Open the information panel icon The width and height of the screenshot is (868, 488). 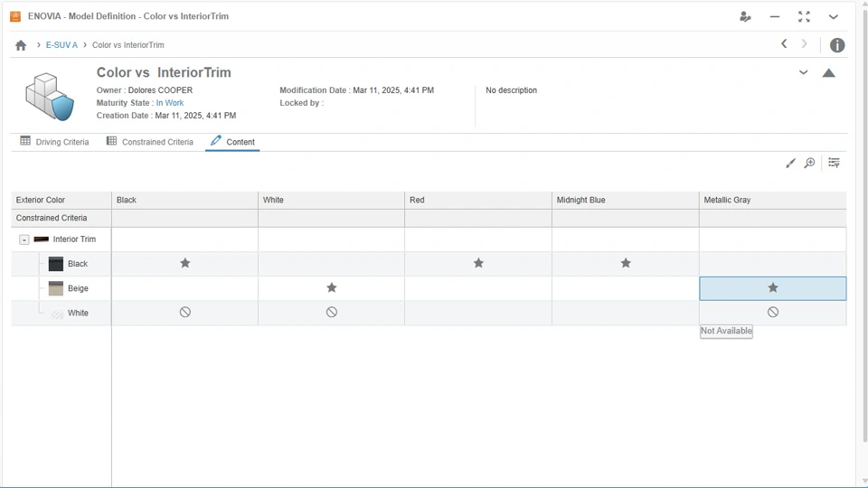pos(837,45)
